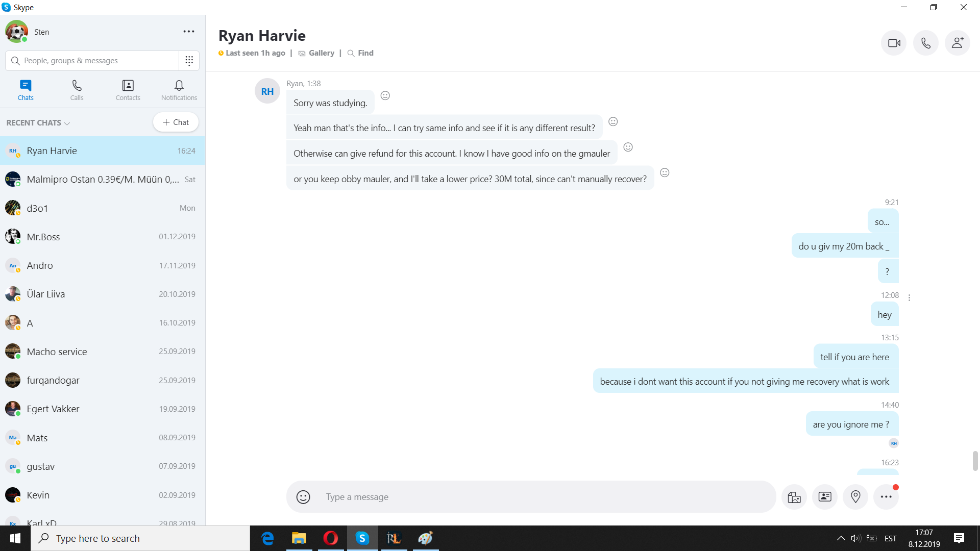Image resolution: width=980 pixels, height=551 pixels.
Task: Open the Gallery link in chat header
Action: (x=321, y=53)
